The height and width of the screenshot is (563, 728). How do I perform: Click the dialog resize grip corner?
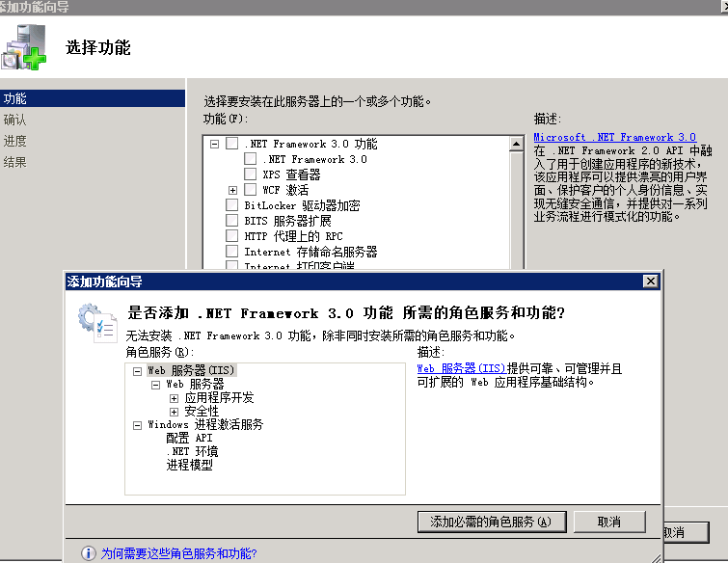click(x=656, y=558)
